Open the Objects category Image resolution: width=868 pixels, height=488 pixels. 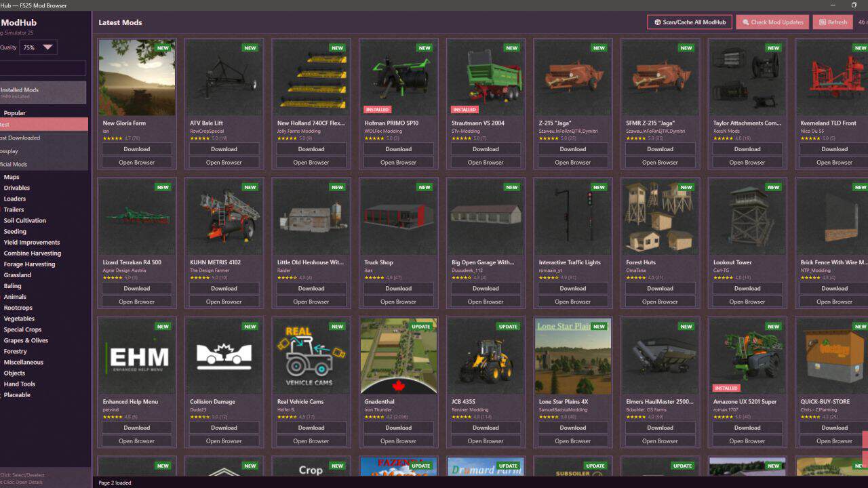(14, 372)
